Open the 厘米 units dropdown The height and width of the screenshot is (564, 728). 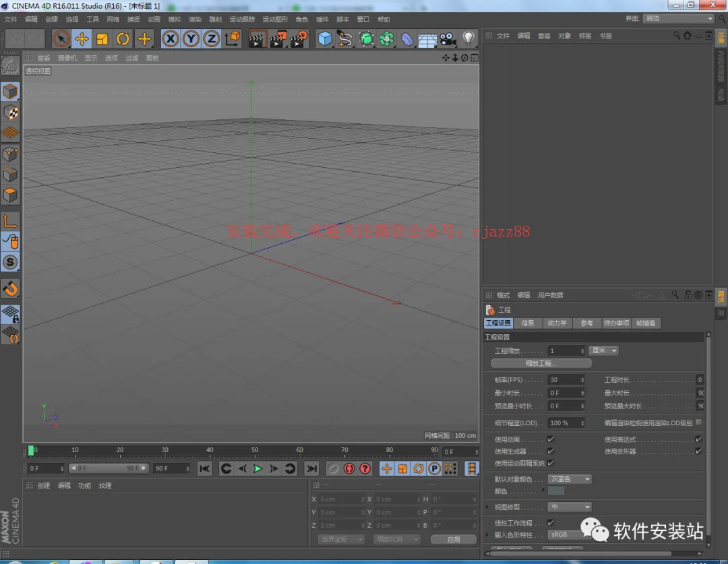[x=603, y=350]
